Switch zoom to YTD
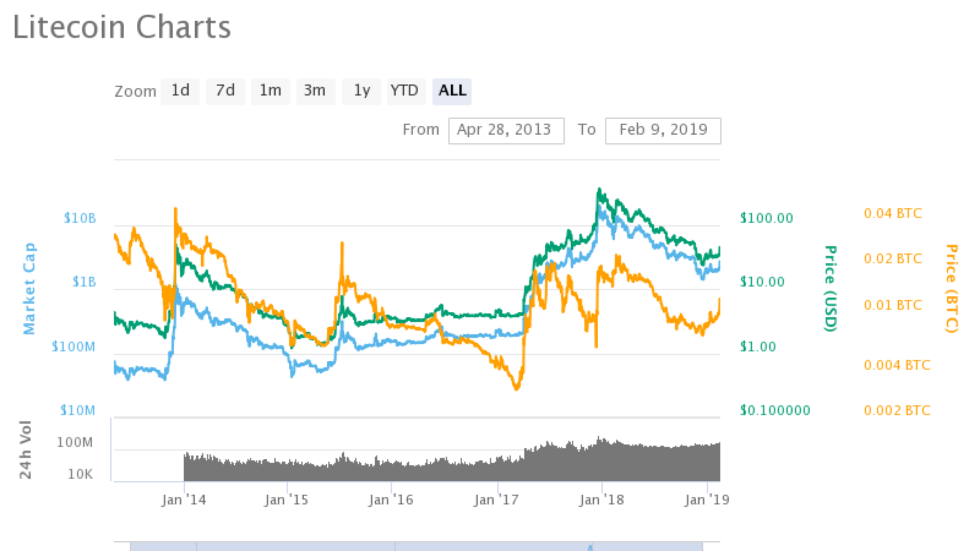The height and width of the screenshot is (551, 980). coord(405,91)
